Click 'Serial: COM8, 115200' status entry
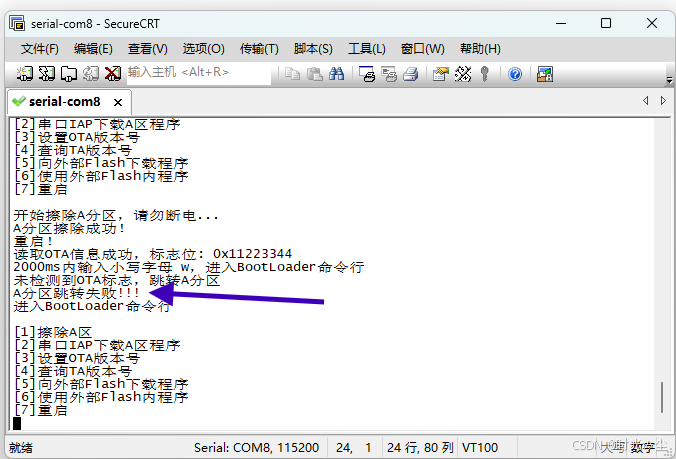Screen dimensions: 676x459 257,448
